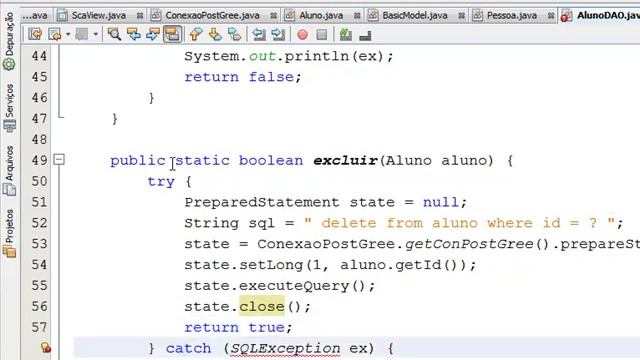Click line number 52 in gutter
The image size is (640, 360).
pos(39,223)
